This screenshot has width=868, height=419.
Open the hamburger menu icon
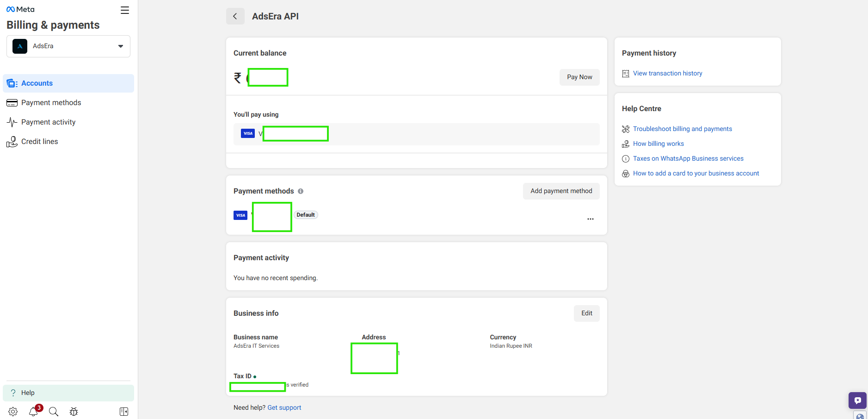pyautogui.click(x=125, y=10)
